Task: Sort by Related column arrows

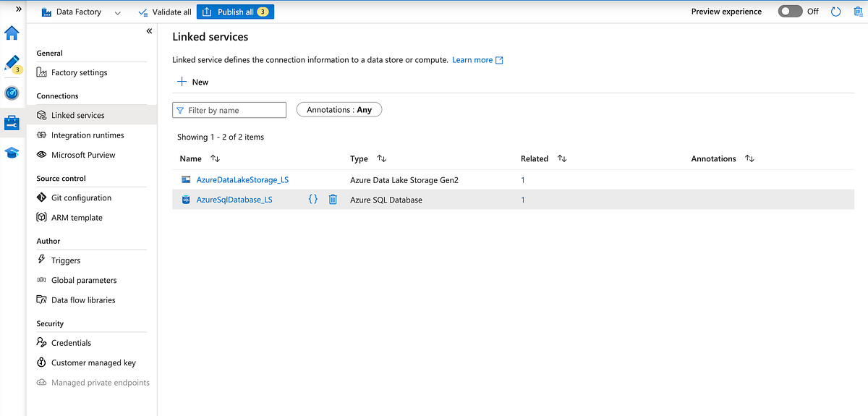Action: click(562, 158)
